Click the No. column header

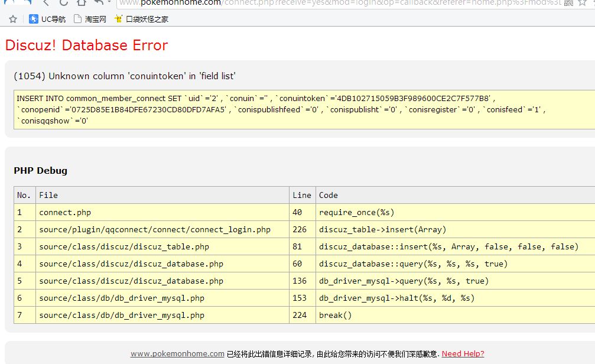tap(25, 195)
